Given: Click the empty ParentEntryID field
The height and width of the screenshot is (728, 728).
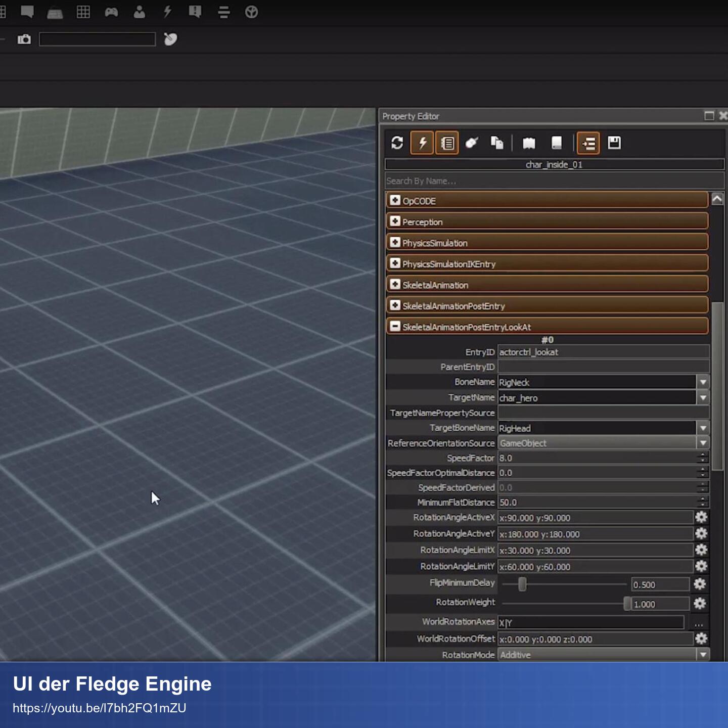Looking at the screenshot, I should [x=604, y=367].
